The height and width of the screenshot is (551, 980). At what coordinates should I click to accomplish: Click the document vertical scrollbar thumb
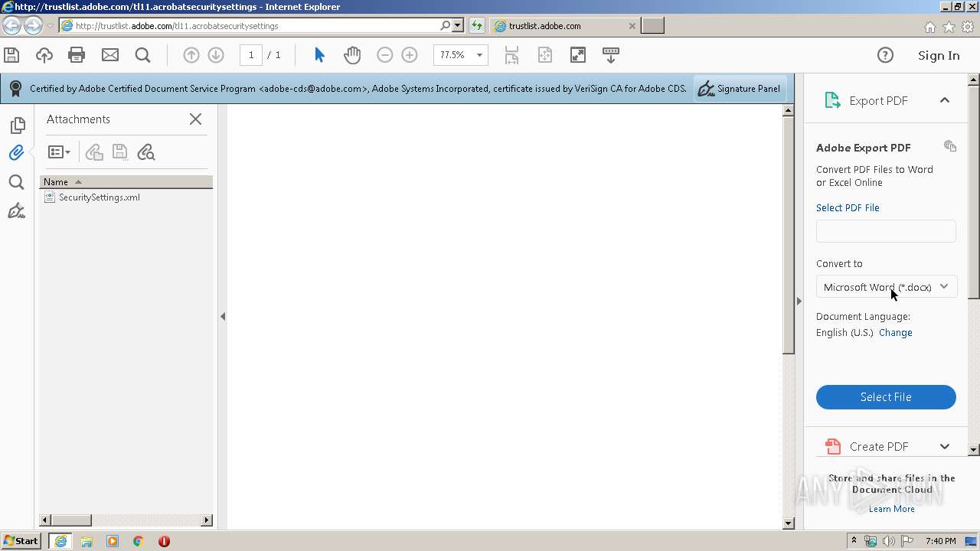[x=789, y=235]
